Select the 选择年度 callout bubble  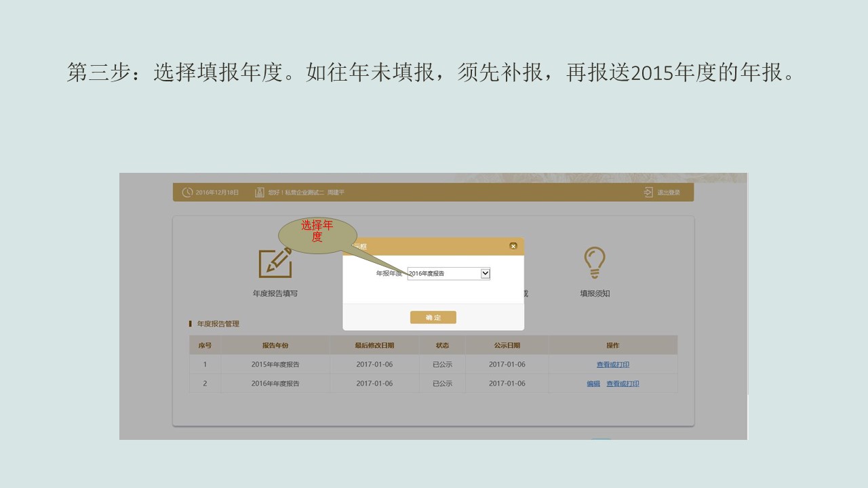[317, 232]
